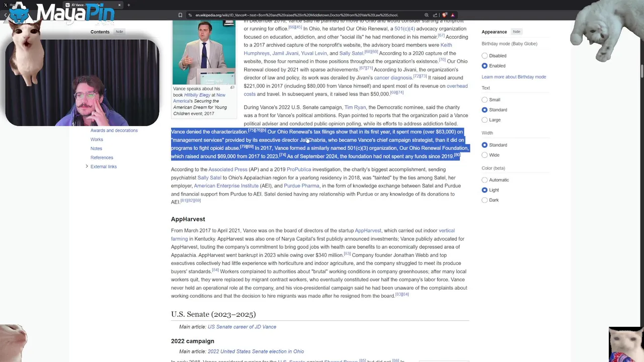Click the site settings icon left of URL
The image size is (644, 362).
(190, 15)
